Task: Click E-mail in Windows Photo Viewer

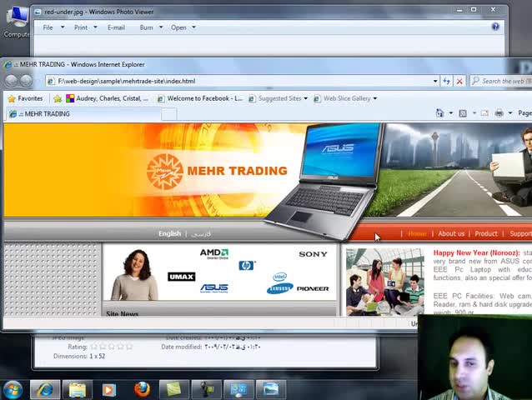Action: (116, 27)
